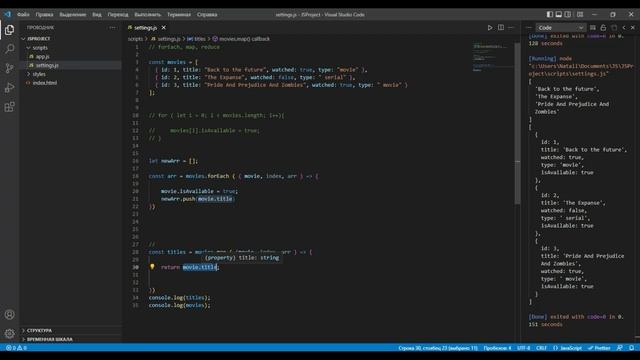The image size is (640, 360).
Task: Open the Explorer view in activity bar
Action: (x=9, y=30)
